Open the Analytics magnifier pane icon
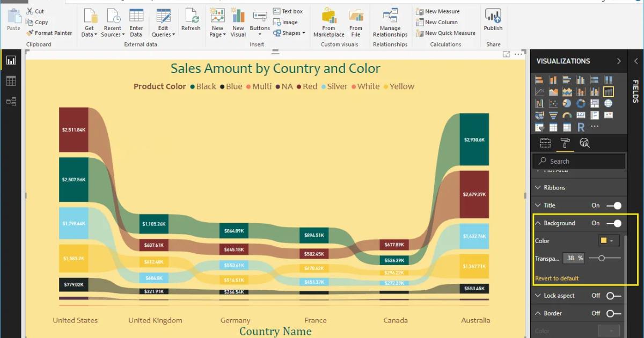Image resolution: width=644 pixels, height=338 pixels. [x=584, y=143]
